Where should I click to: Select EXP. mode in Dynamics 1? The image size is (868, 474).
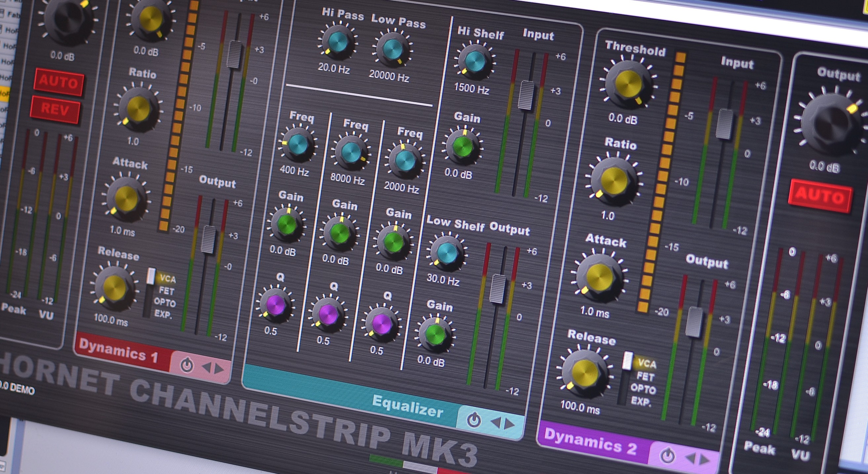163,314
